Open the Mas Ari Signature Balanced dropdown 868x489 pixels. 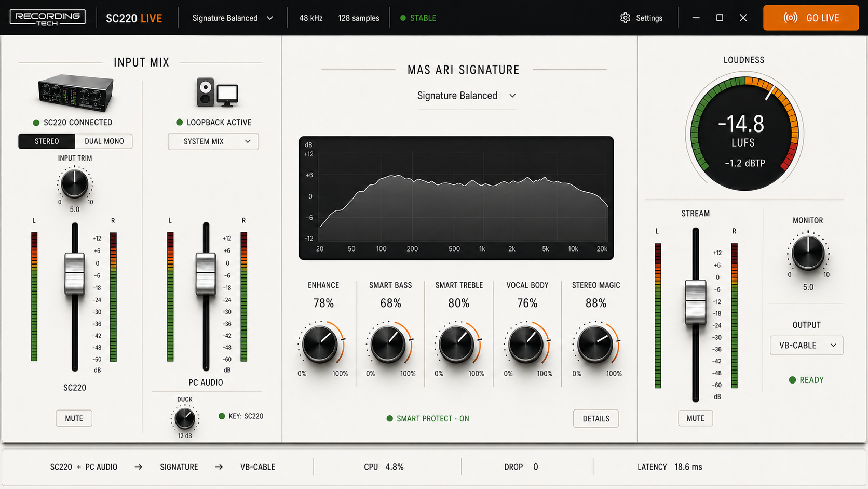pyautogui.click(x=467, y=96)
